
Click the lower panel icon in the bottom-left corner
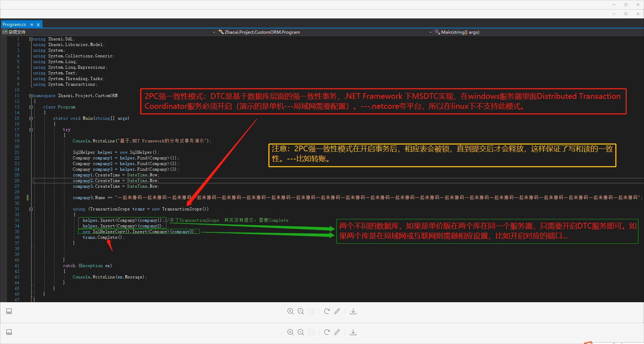point(9,332)
